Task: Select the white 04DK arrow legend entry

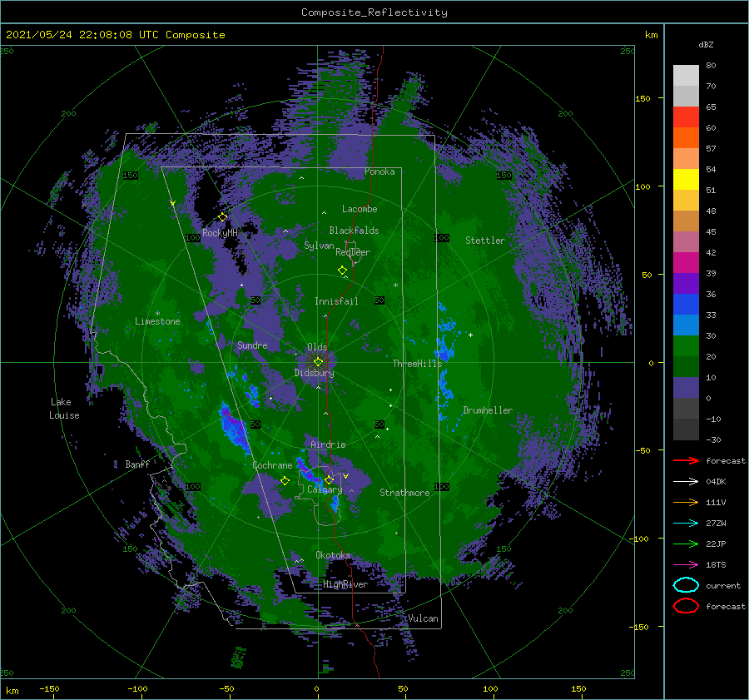Action: coord(686,481)
